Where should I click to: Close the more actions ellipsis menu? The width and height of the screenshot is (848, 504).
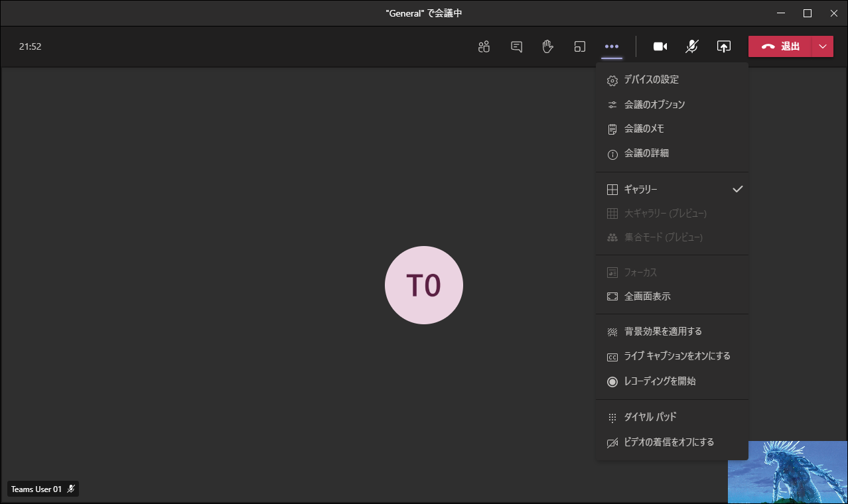[x=612, y=46]
